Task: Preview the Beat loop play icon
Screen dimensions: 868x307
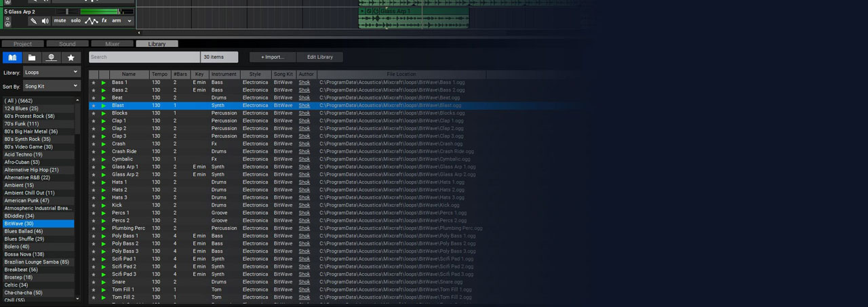Action: click(x=104, y=98)
